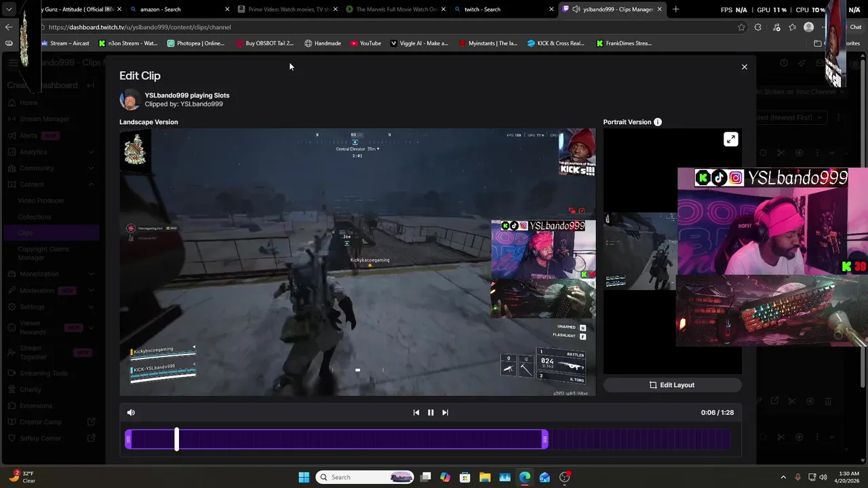This screenshot has height=488, width=868.
Task: Open File Explorer from the taskbar
Action: [485, 477]
